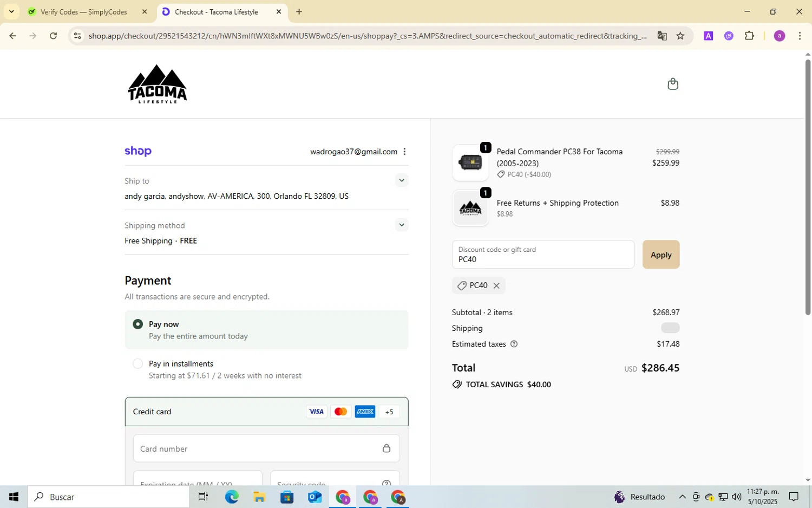View site information icon in address bar
Screen dimensions: 812x508
77,36
